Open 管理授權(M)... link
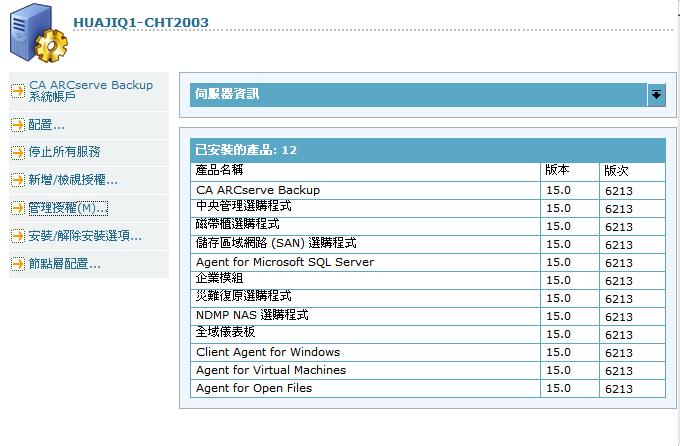 [68, 208]
